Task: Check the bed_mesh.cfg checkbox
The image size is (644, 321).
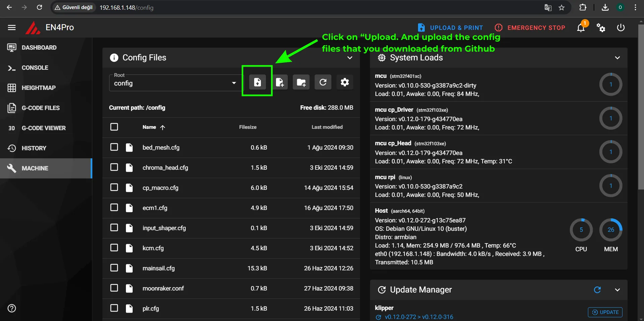Action: (114, 147)
